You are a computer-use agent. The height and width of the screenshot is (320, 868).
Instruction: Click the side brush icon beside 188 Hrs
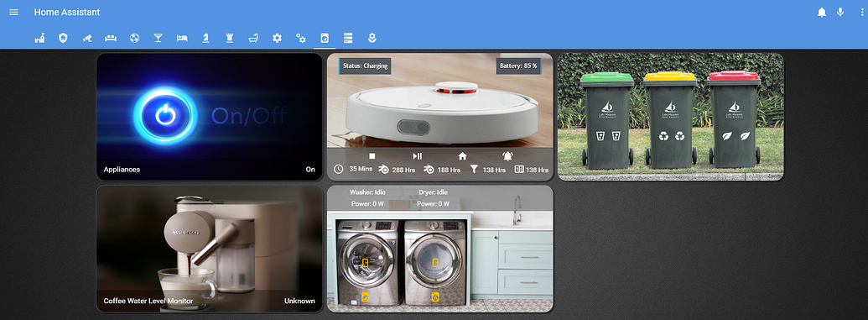pyautogui.click(x=429, y=169)
